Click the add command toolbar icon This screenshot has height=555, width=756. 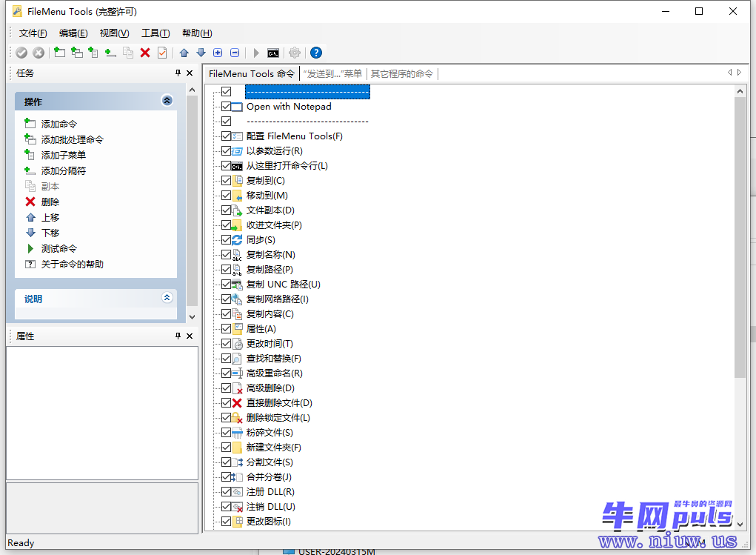pos(60,53)
